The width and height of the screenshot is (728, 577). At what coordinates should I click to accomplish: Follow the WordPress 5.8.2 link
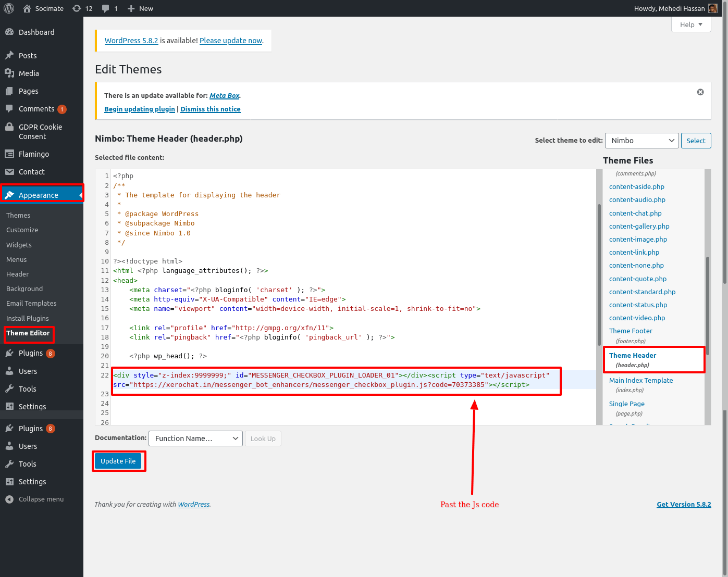point(131,40)
